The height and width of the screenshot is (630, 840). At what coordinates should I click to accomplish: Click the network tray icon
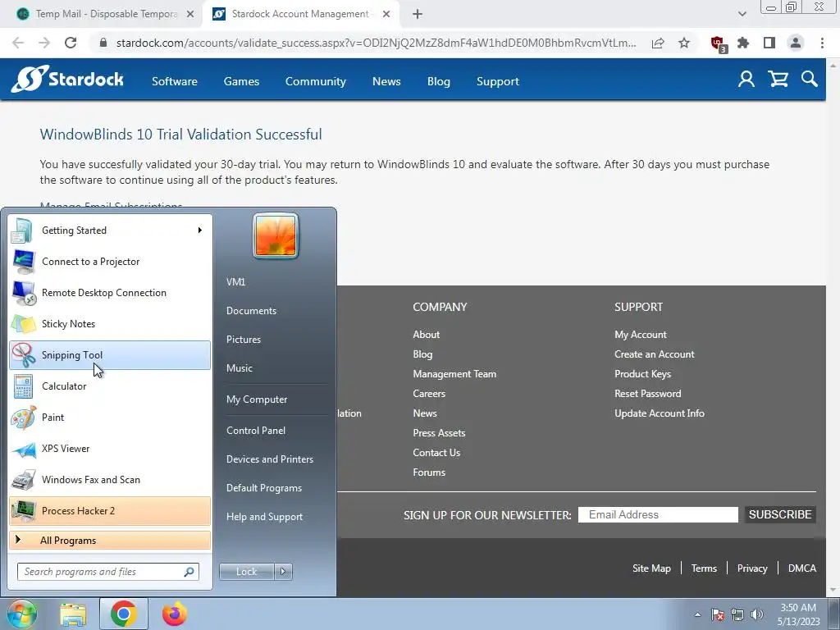[737, 614]
